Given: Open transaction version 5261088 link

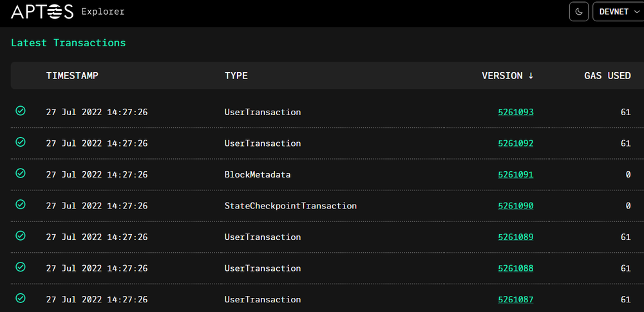Looking at the screenshot, I should [516, 268].
